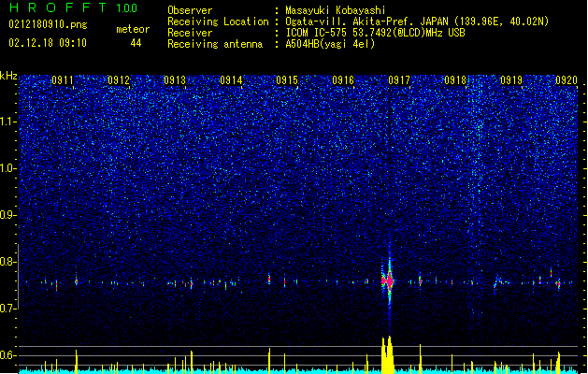Click the 0917 time marker label
Screen dimensions: 588x374
point(398,80)
